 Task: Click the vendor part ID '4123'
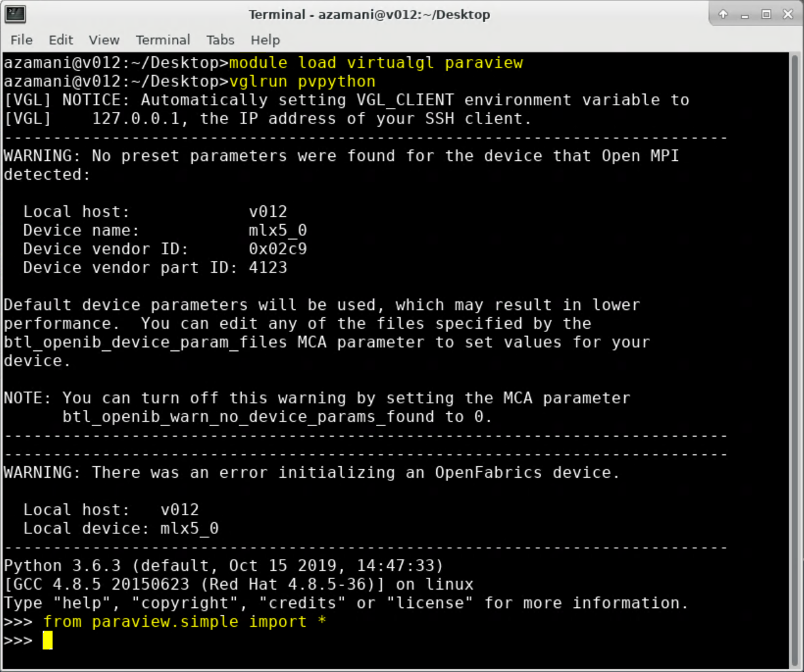coord(268,268)
